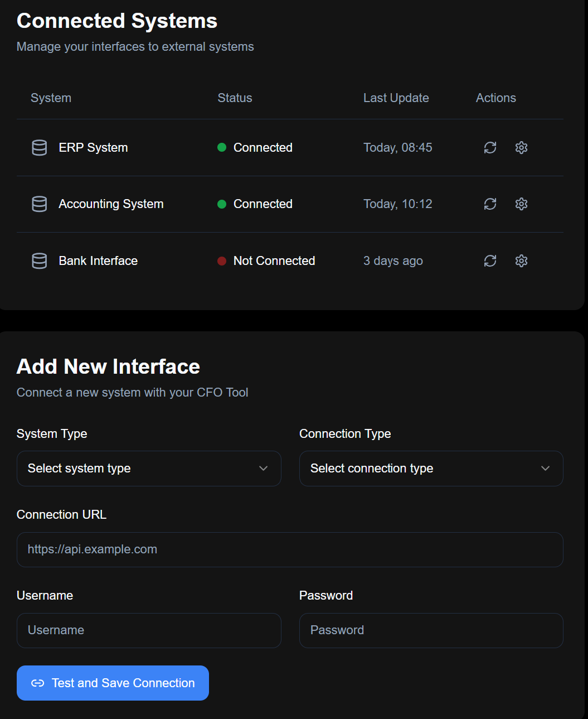The image size is (588, 719).
Task: Refresh the Accounting System connection
Action: click(x=490, y=204)
